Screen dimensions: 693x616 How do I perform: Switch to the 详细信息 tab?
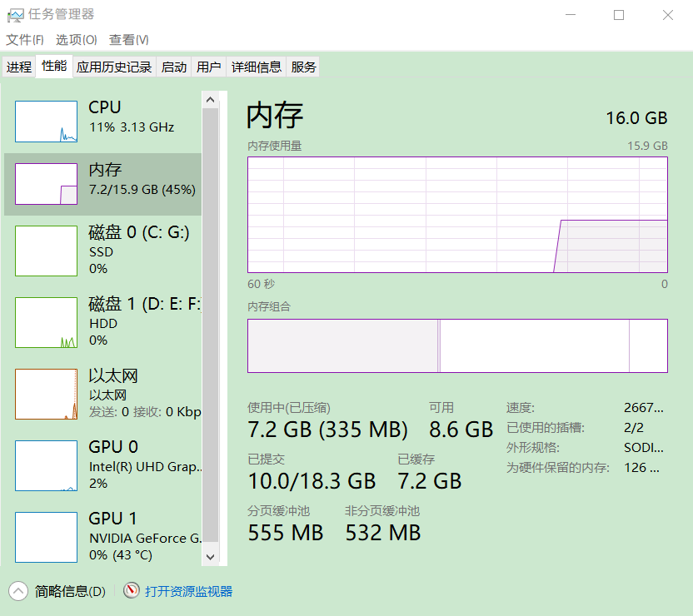(257, 67)
